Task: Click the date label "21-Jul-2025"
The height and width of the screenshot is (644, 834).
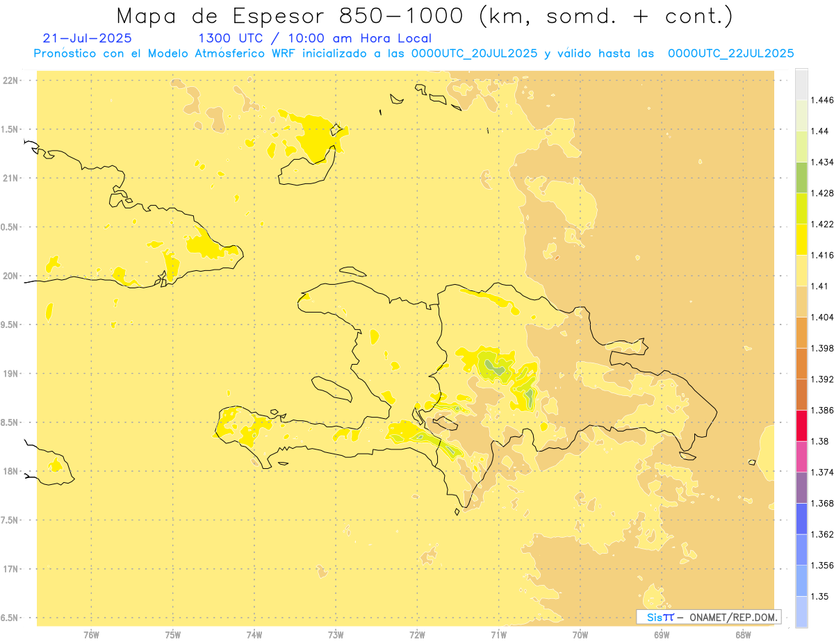Action: click(87, 38)
